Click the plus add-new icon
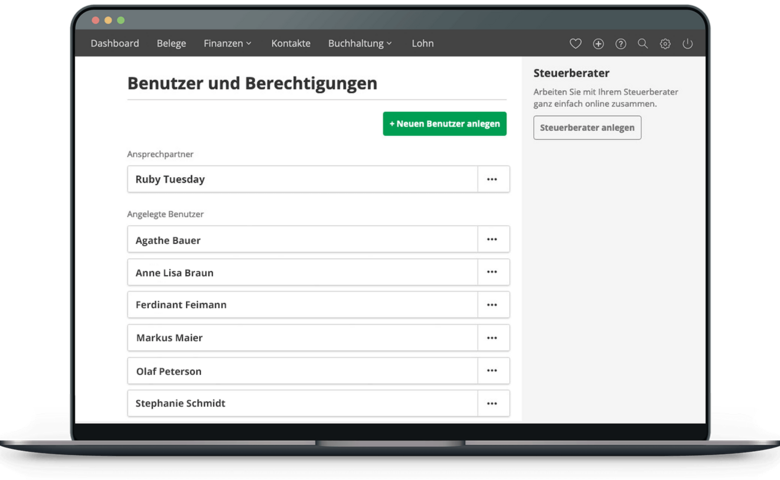Viewport: 780px width, 480px height. [598, 44]
